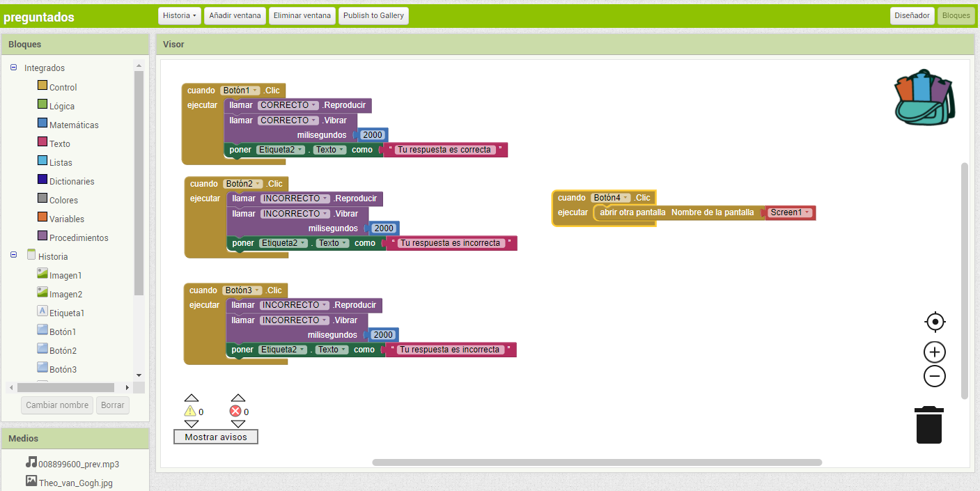
Task: Click the trash can icon
Action: [929, 425]
